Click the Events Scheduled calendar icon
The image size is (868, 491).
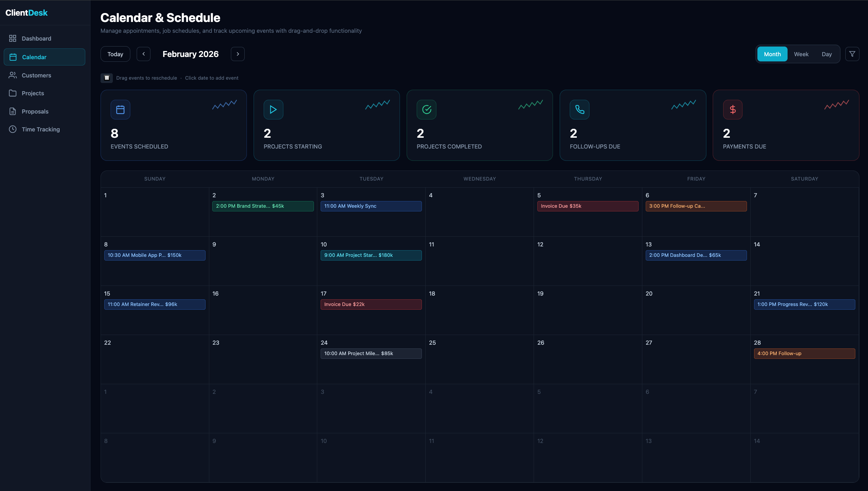coord(120,109)
